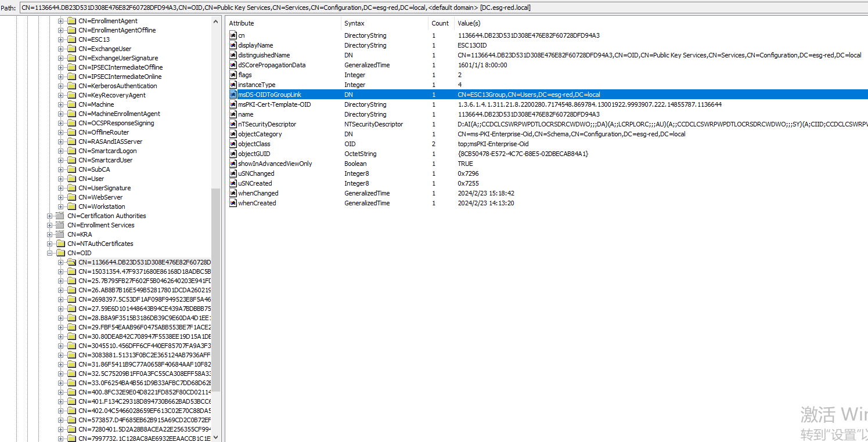The width and height of the screenshot is (868, 442).
Task: Click attribute icon beside whenChanged
Action: point(233,193)
